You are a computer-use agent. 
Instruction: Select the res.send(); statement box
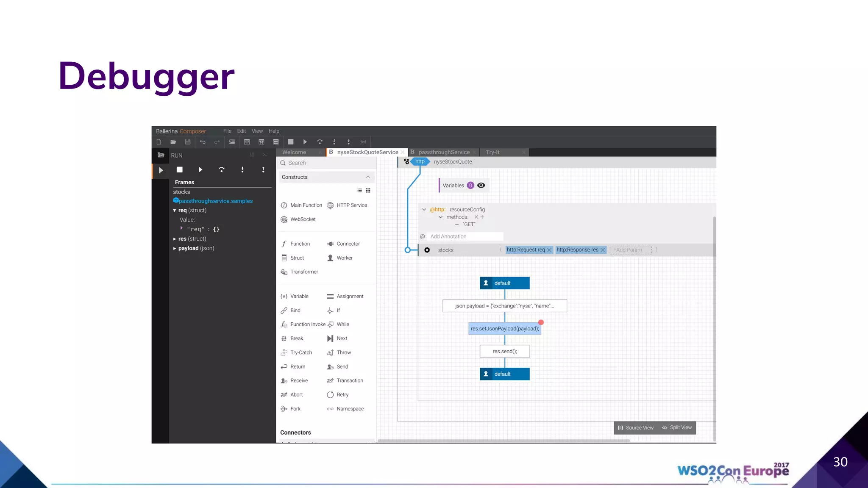(x=504, y=351)
